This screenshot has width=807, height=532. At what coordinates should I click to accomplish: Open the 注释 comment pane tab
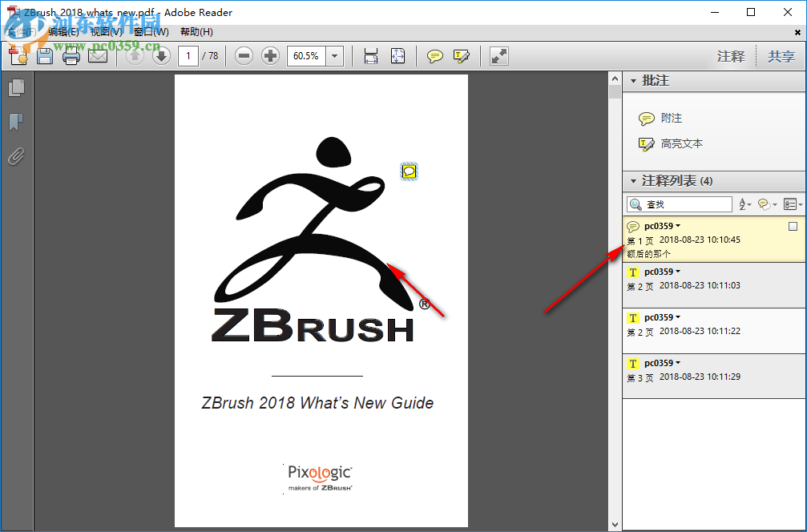coord(731,56)
